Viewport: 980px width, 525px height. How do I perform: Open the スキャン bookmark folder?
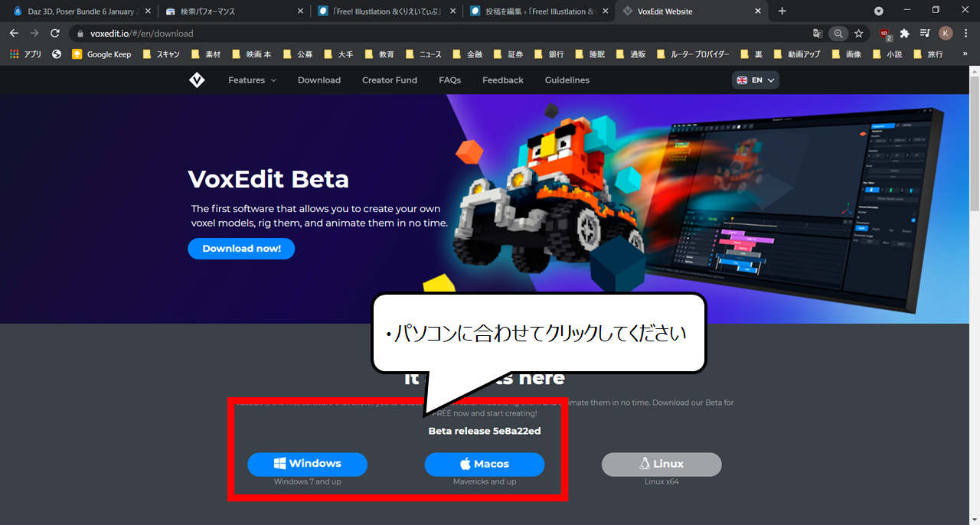(x=161, y=54)
